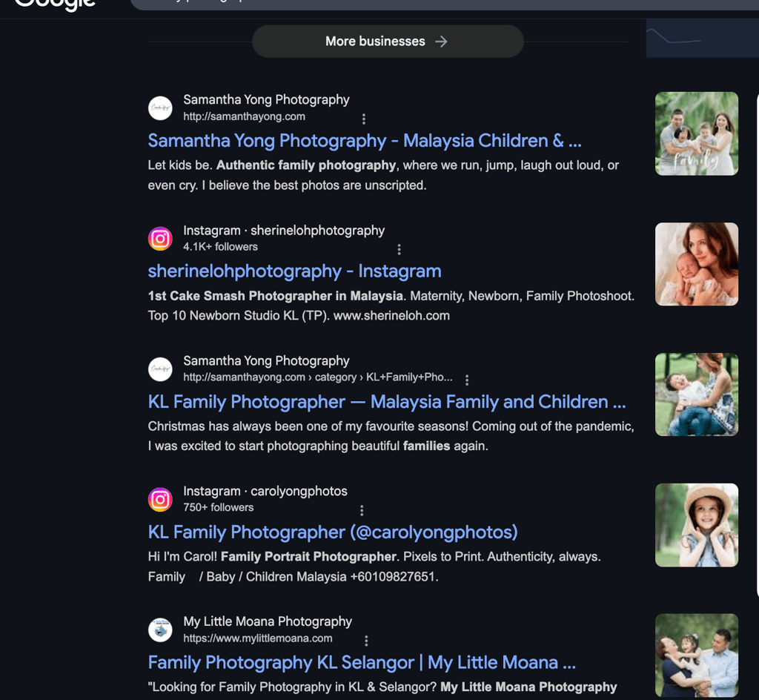The image size is (759, 700).
Task: Open the sherinelohphotography - Instagram link
Action: tap(294, 271)
